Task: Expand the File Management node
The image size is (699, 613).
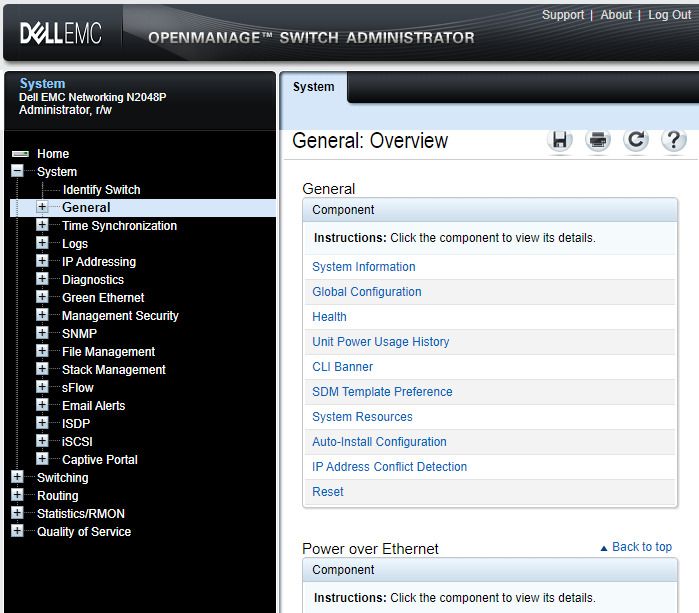Action: [x=42, y=351]
